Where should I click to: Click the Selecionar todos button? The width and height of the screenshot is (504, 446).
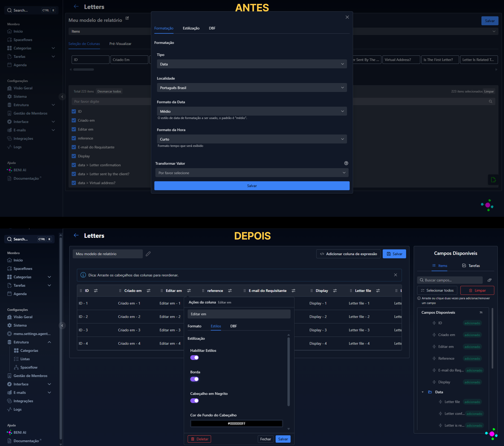coord(437,290)
